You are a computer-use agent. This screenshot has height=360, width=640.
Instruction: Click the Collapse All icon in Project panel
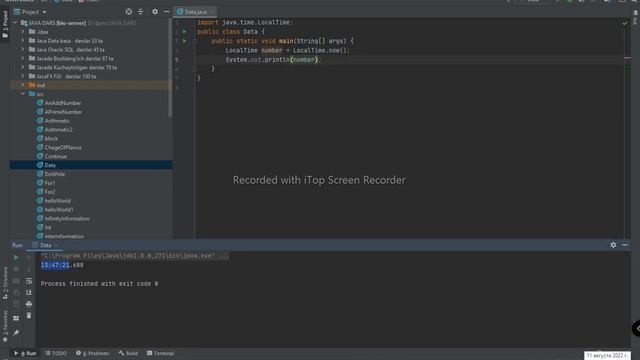pyautogui.click(x=140, y=12)
